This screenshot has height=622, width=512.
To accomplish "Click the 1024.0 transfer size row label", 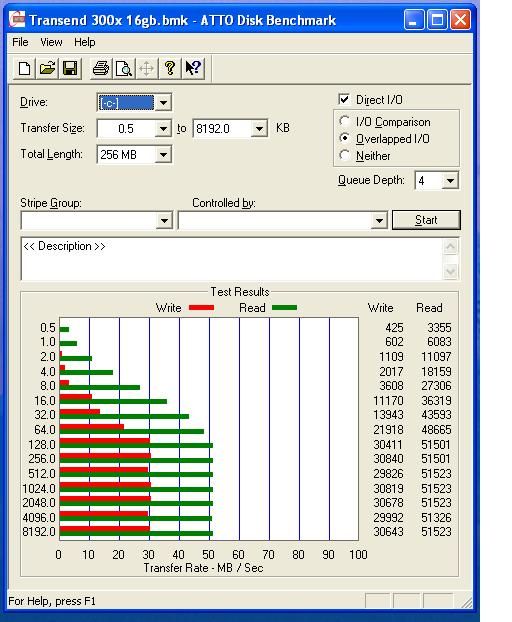I will (x=39, y=488).
